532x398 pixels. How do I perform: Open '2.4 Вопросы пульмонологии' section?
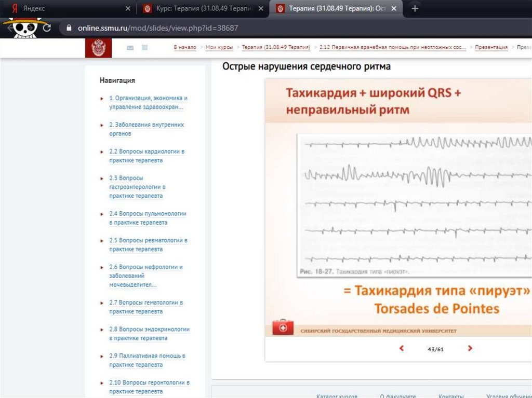pos(148,218)
